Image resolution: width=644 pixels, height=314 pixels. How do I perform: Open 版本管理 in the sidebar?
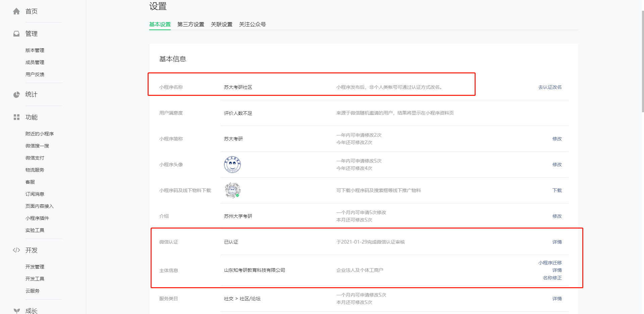(x=35, y=50)
